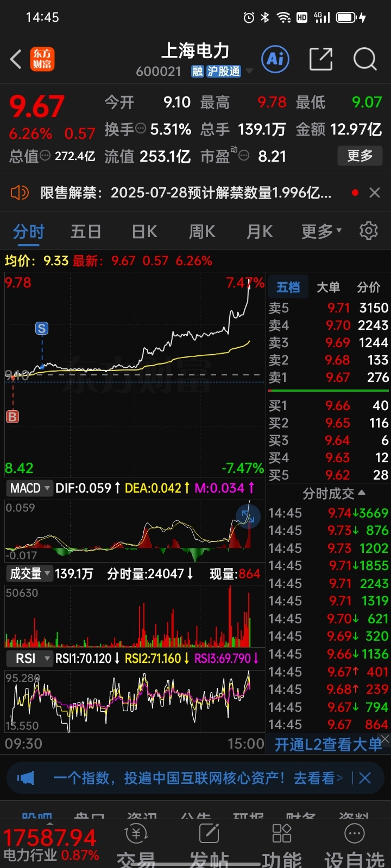Tap the expand arrows on MACD chart

248,516
